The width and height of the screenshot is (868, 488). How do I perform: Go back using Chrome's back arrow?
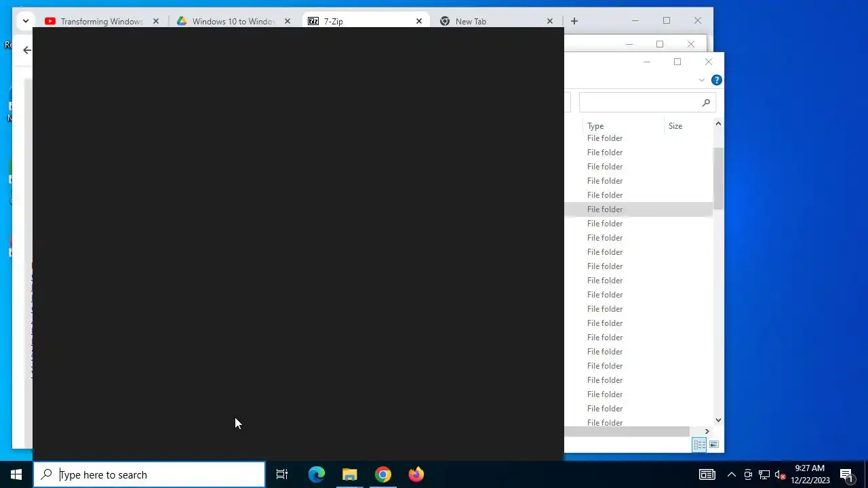tap(27, 50)
